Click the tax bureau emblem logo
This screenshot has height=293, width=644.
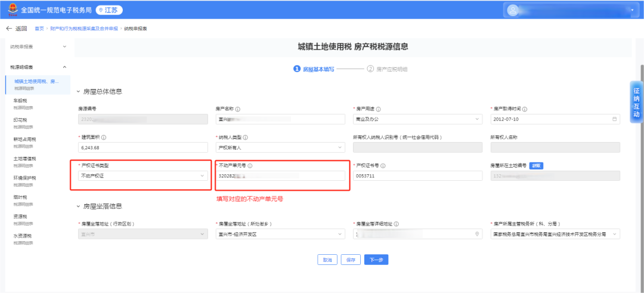[13, 10]
